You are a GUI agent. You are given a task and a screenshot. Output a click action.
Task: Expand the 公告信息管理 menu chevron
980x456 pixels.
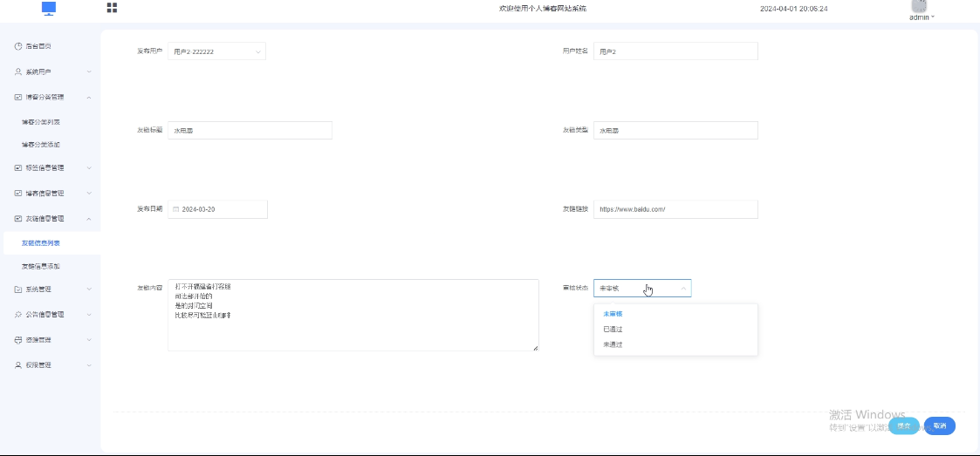click(x=89, y=315)
